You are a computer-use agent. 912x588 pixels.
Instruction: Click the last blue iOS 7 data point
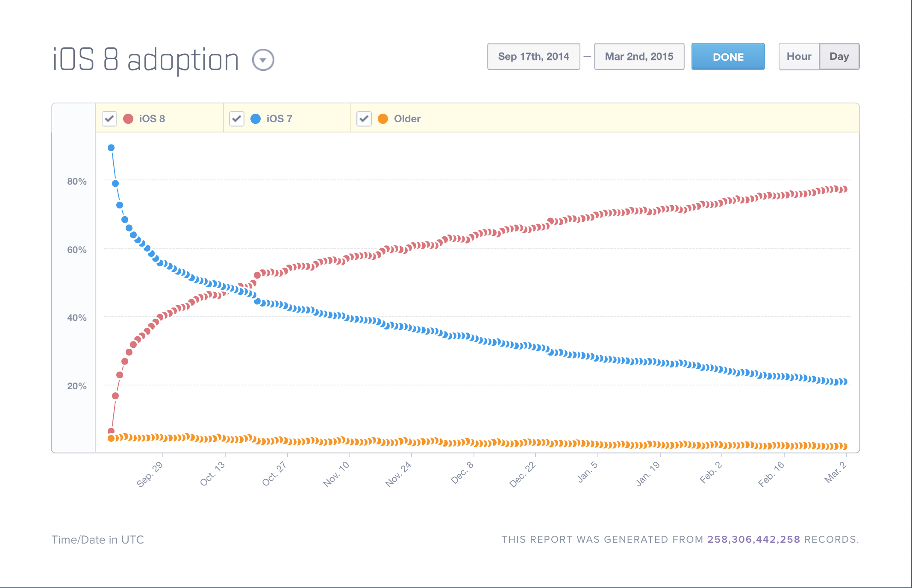click(844, 382)
